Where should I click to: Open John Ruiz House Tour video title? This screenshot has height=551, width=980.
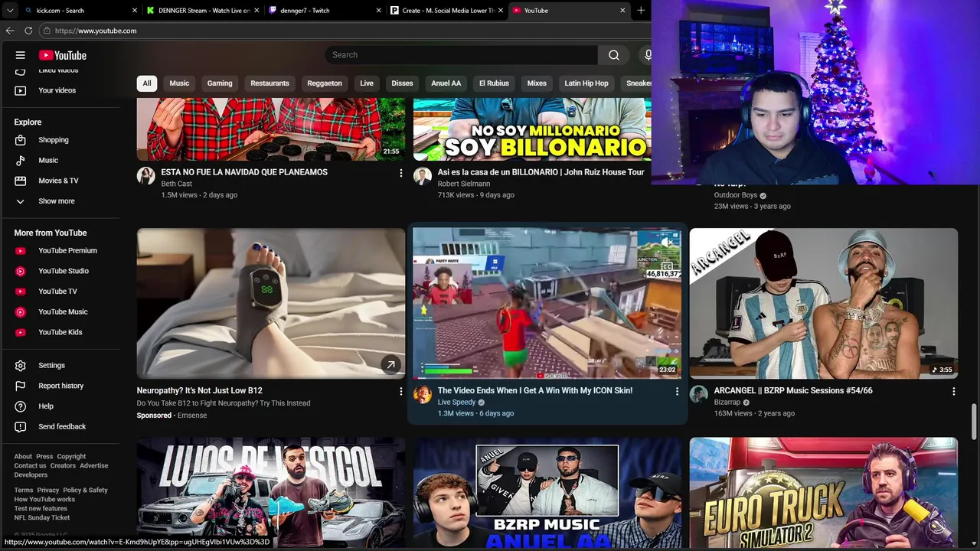click(x=541, y=172)
